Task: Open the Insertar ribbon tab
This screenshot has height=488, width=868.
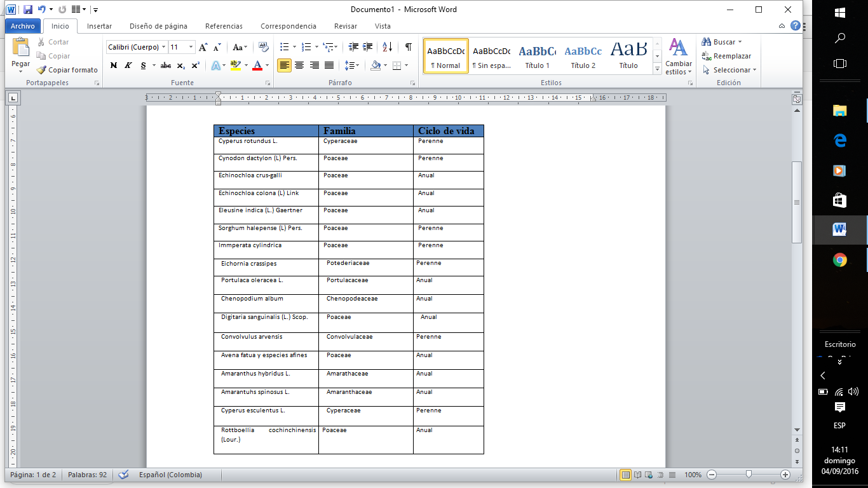Action: 99,26
